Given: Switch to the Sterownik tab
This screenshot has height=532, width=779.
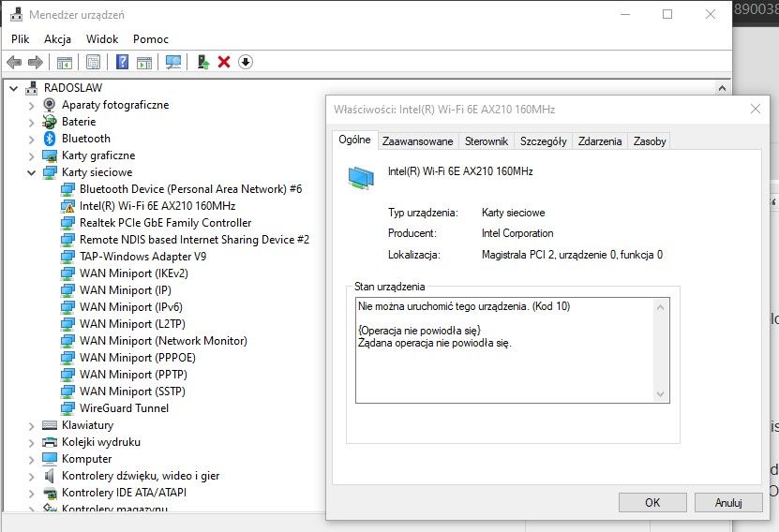Looking at the screenshot, I should tap(487, 141).
